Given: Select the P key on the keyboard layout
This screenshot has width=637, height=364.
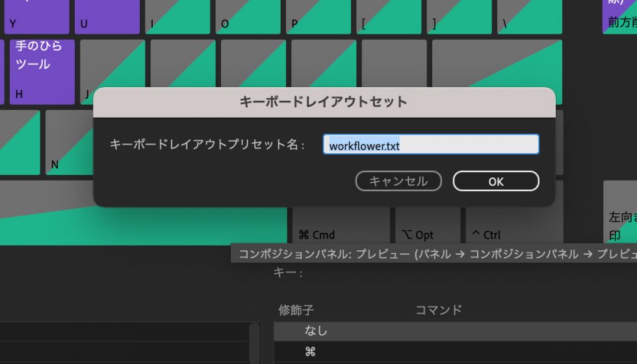Looking at the screenshot, I should [x=318, y=16].
